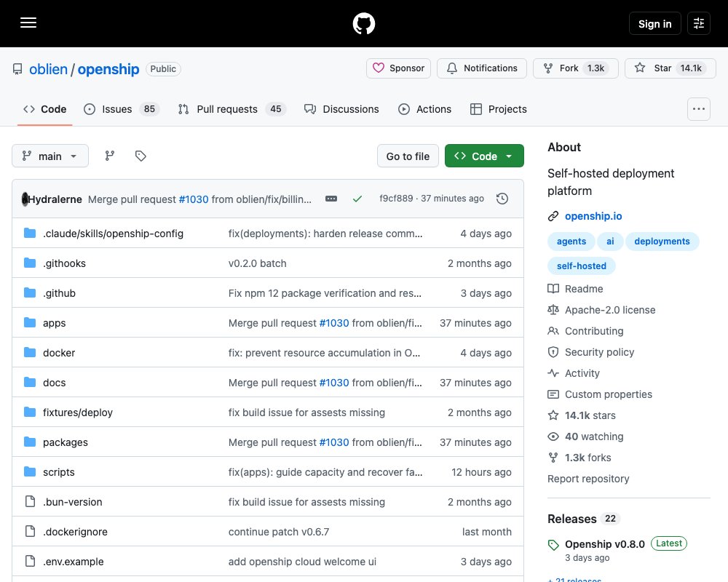Fork the repository

coord(575,68)
